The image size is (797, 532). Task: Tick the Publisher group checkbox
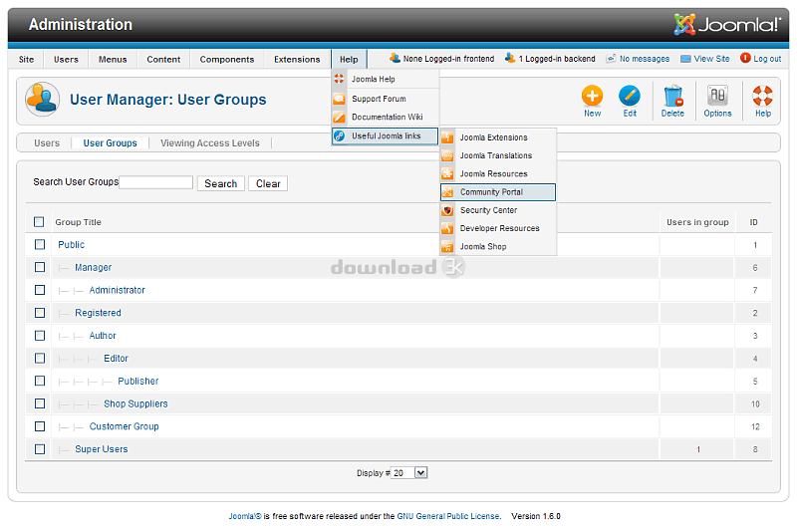[40, 382]
